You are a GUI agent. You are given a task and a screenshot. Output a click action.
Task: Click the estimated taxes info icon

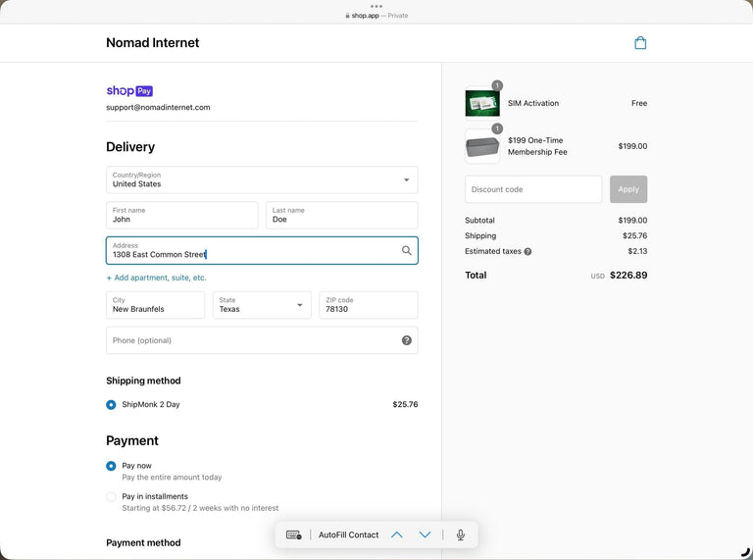[527, 252]
